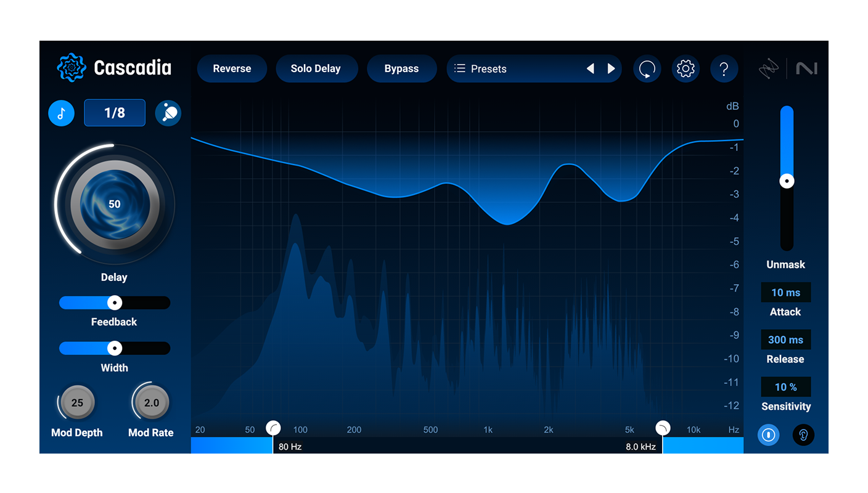Viewport: 868px width, 493px height.
Task: Toggle the Reverse button
Action: (x=232, y=69)
